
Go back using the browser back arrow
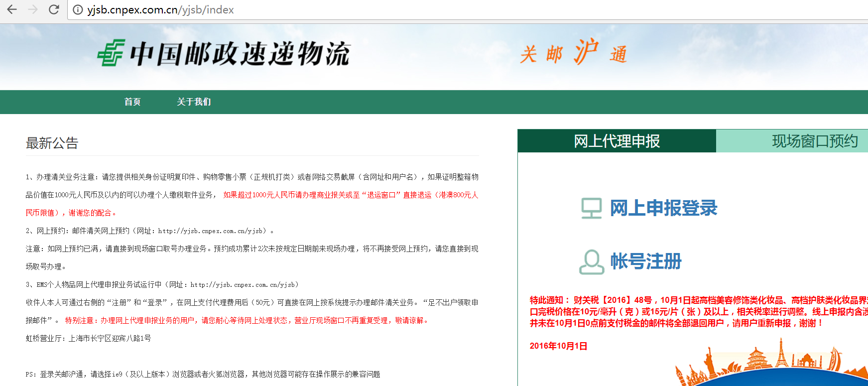pyautogui.click(x=12, y=9)
